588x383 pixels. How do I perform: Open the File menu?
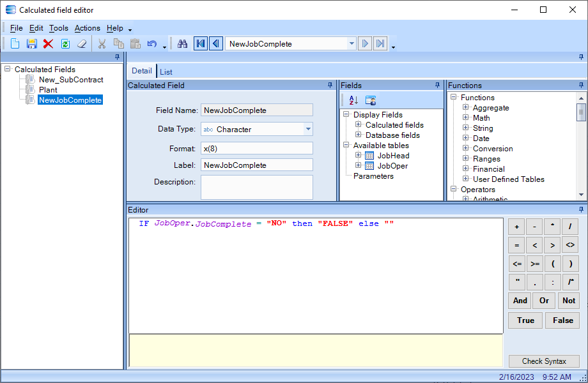tap(17, 28)
